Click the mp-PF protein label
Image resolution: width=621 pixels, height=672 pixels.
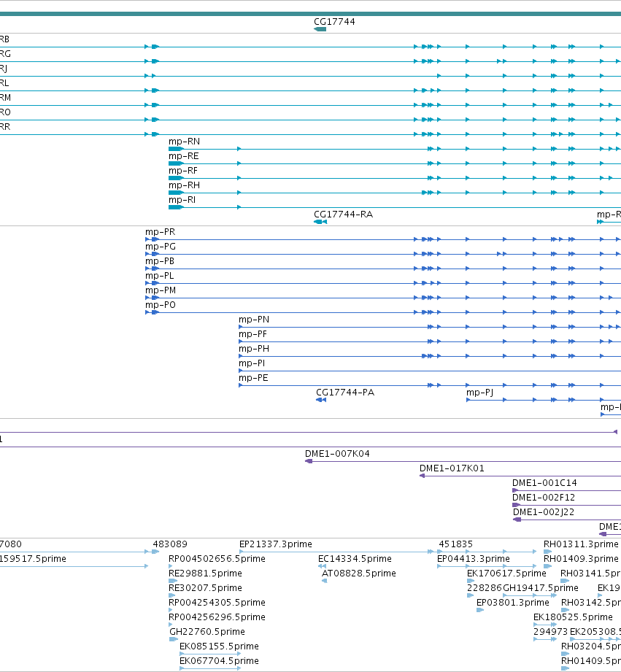pyautogui.click(x=253, y=334)
